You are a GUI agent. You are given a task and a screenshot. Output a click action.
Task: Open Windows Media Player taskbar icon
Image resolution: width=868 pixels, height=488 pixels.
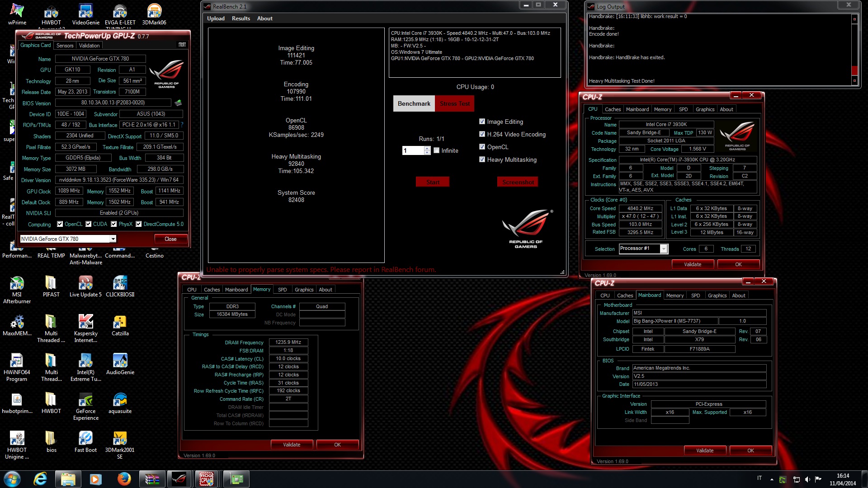[96, 479]
